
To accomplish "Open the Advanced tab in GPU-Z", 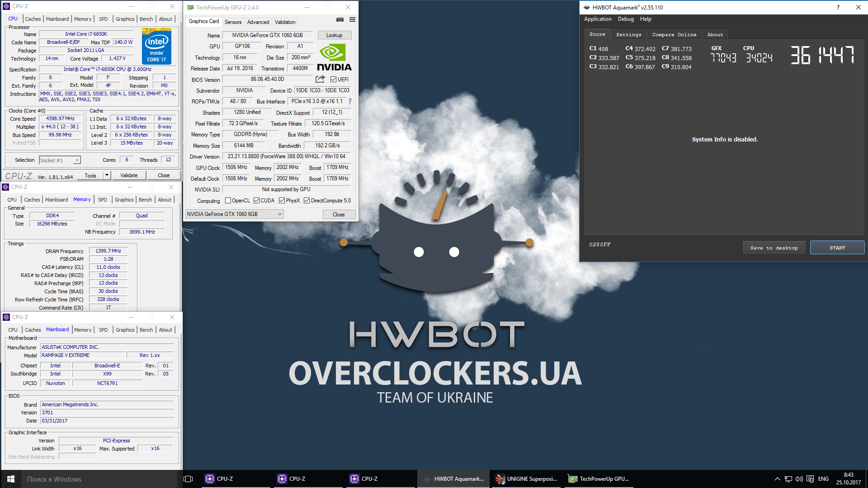I will tap(258, 22).
